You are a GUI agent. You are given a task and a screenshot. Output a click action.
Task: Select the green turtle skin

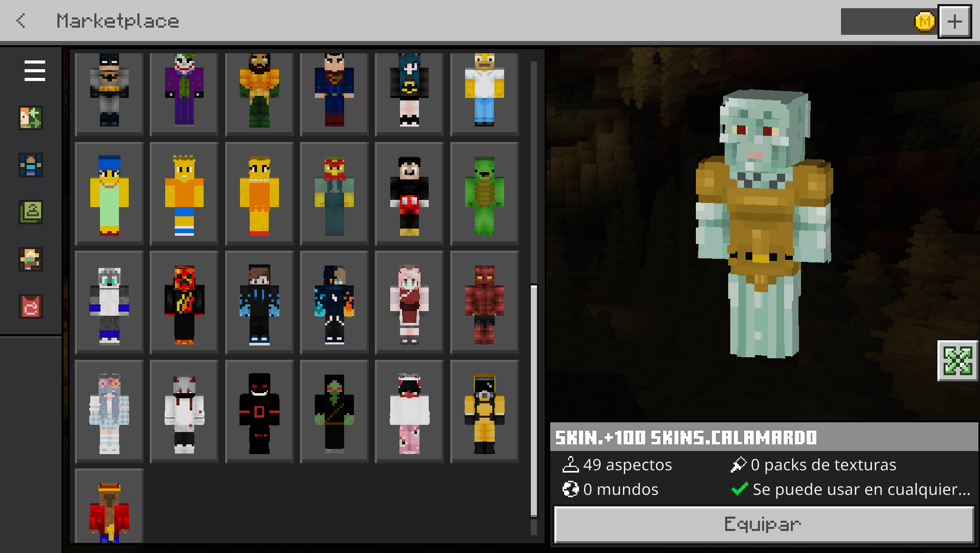coord(484,193)
